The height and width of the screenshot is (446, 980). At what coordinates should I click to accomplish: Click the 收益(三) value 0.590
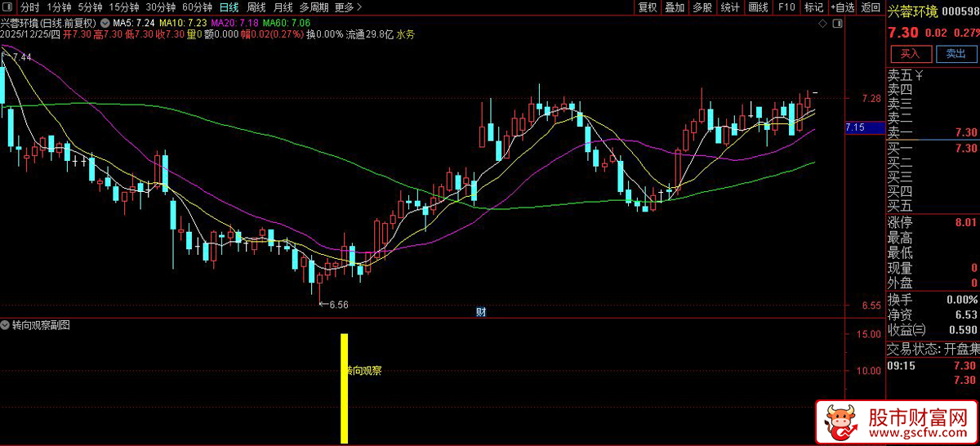(x=963, y=330)
